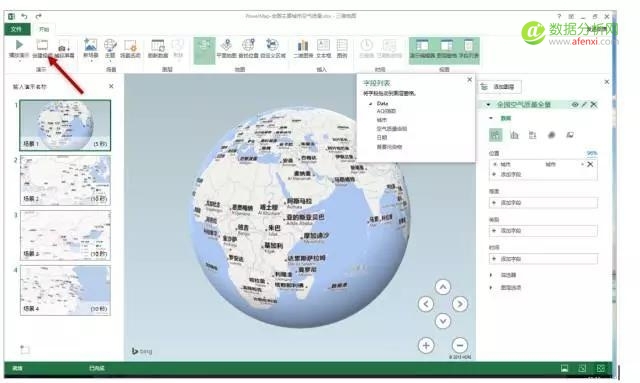Viewport: 640px width, 383px height.
Task: Click the Redo arrow in title bar
Action: pyautogui.click(x=38, y=16)
